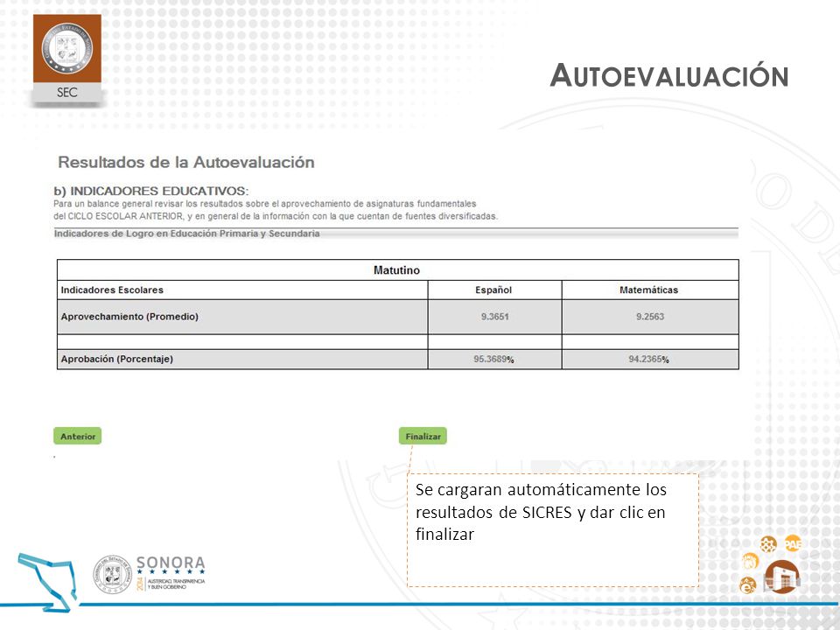Click the light orange hands circle icon

pos(751,562)
